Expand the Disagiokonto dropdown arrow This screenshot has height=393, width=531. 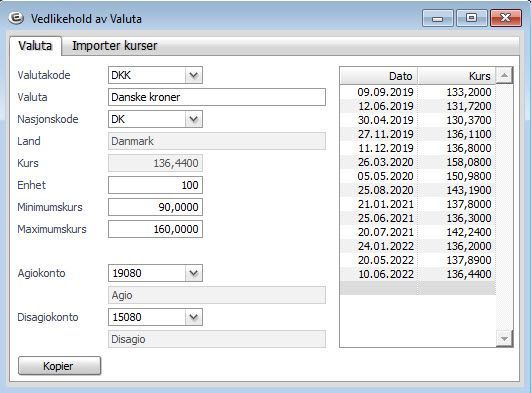click(x=194, y=317)
